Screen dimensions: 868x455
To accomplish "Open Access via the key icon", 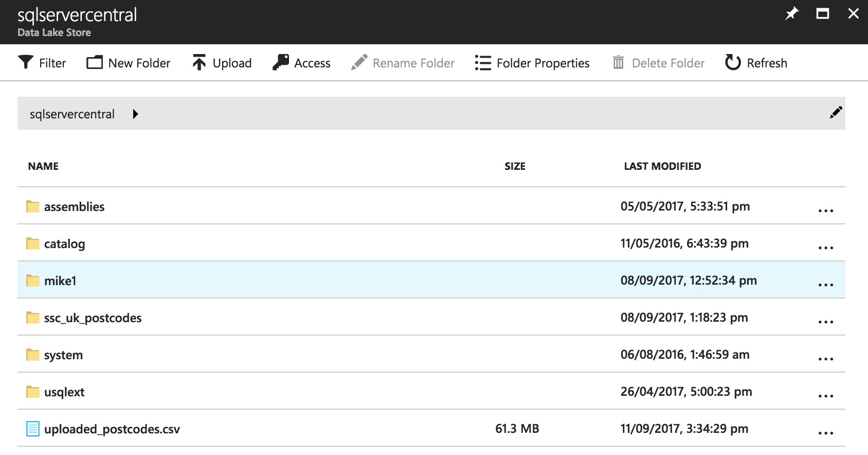I will [281, 62].
